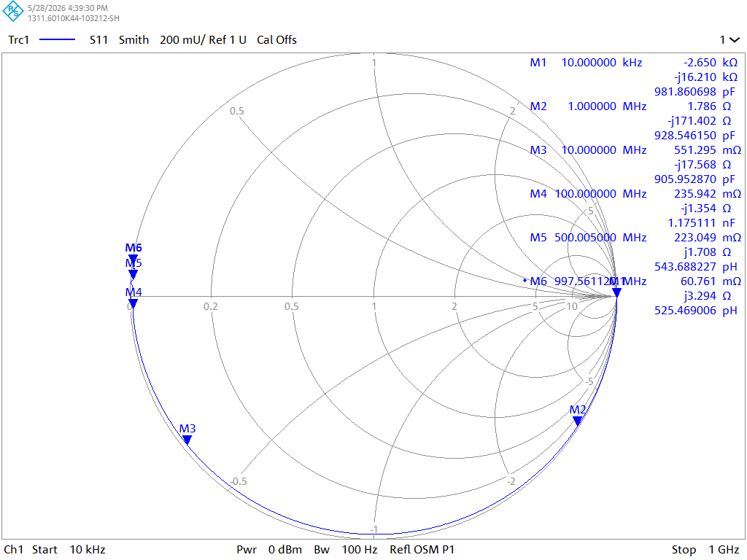Click the -j171.402 Ω reactance value

[x=700, y=121]
